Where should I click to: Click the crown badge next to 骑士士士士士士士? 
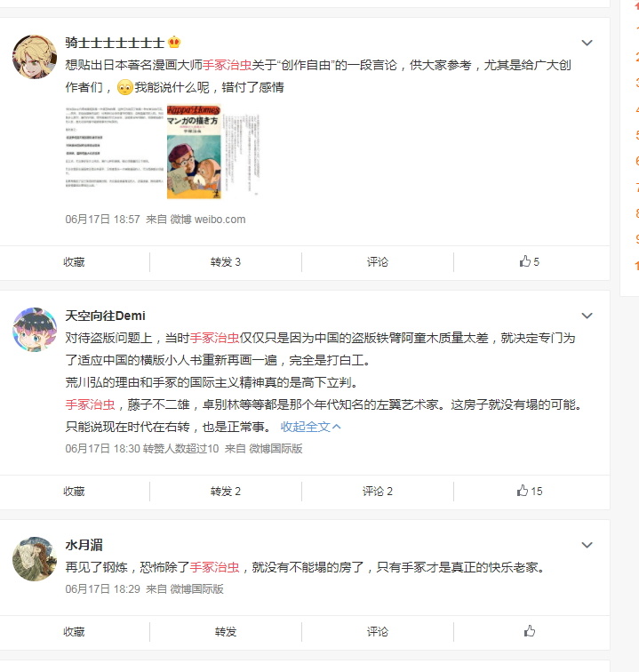click(174, 42)
